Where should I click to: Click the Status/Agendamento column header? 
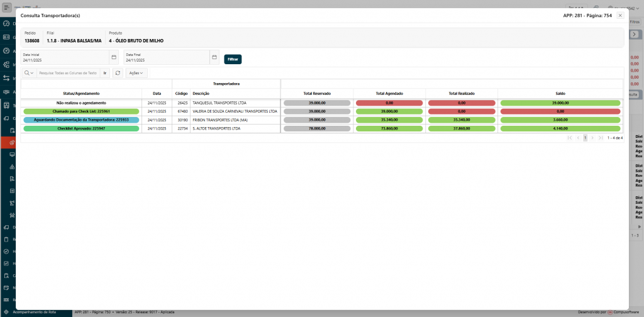pyautogui.click(x=81, y=94)
